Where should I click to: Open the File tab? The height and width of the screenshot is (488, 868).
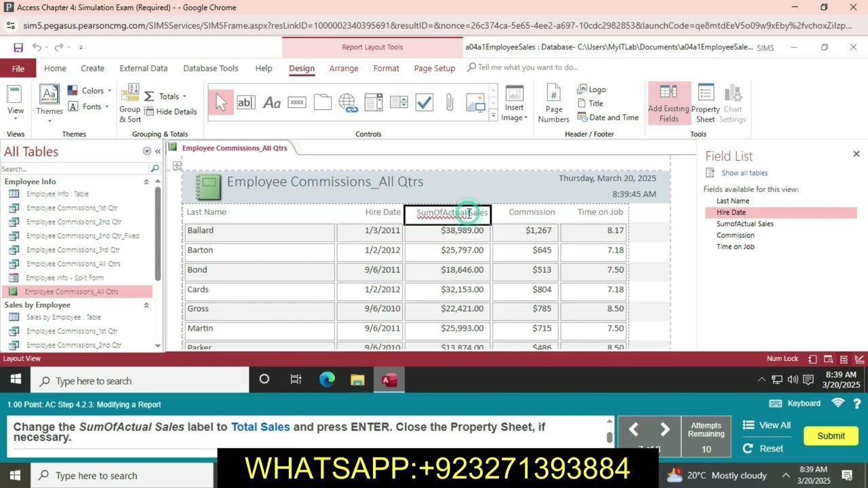(18, 68)
